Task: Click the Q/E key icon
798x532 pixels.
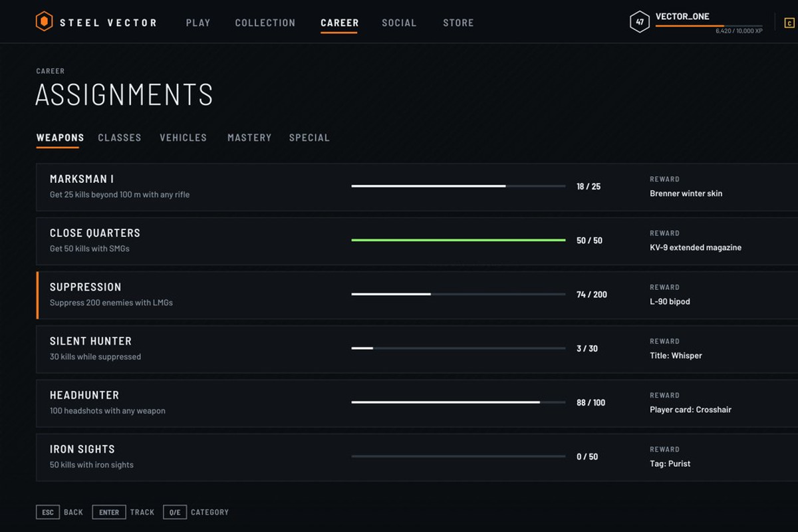Action: coord(175,512)
